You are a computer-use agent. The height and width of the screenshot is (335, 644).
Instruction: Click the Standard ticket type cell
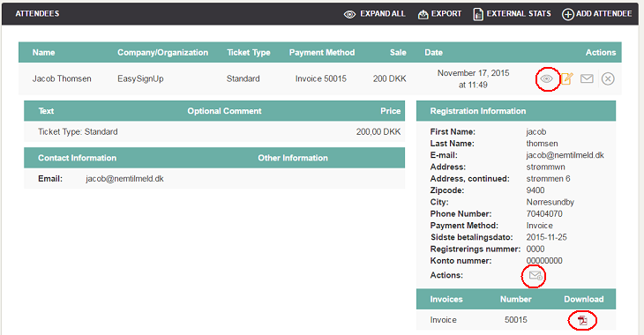click(243, 78)
